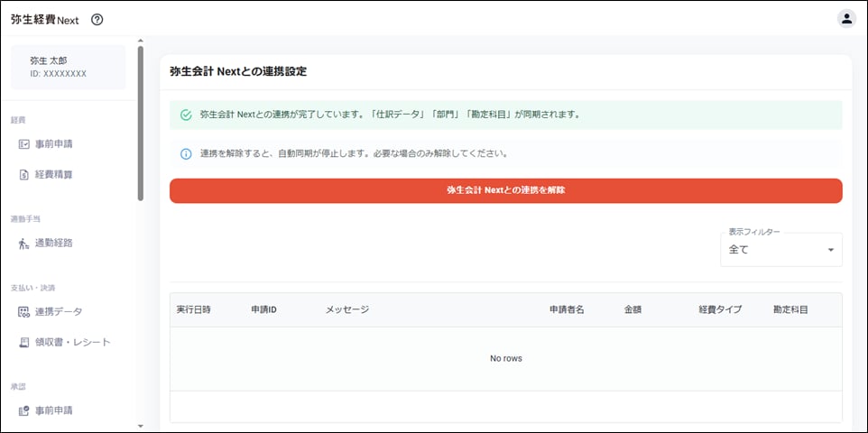Sort by the 申請ID column header
The image size is (868, 433).
(263, 310)
